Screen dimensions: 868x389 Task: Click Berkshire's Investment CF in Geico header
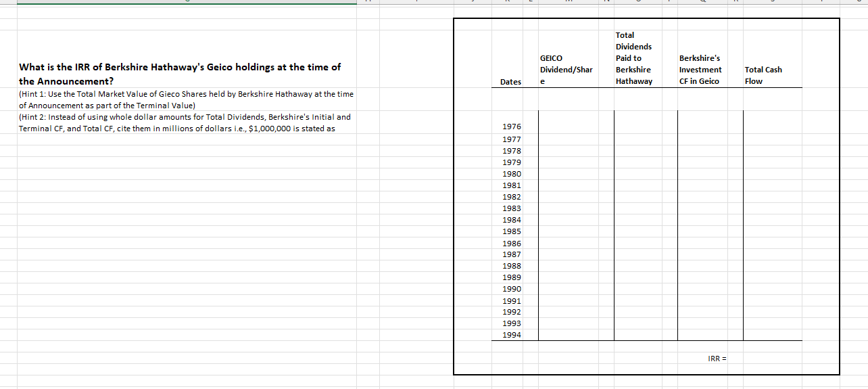click(x=700, y=70)
